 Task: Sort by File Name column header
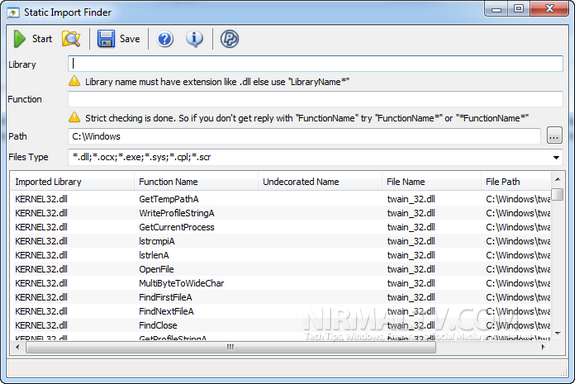pos(432,182)
